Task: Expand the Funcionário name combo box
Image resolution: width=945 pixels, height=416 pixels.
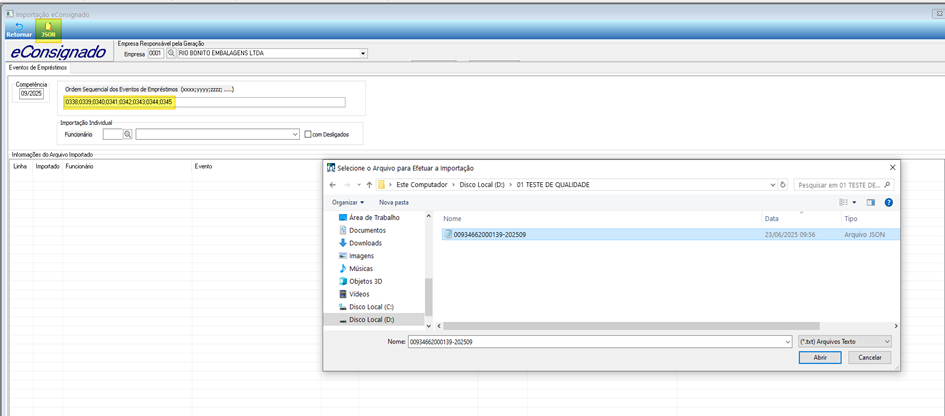Action: click(295, 134)
